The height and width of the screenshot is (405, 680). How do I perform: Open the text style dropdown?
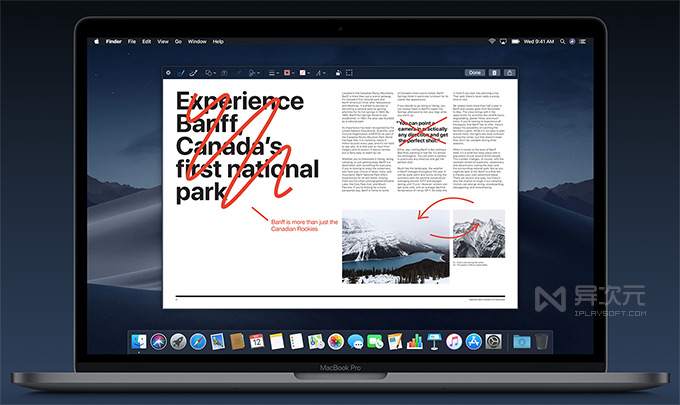[321, 73]
